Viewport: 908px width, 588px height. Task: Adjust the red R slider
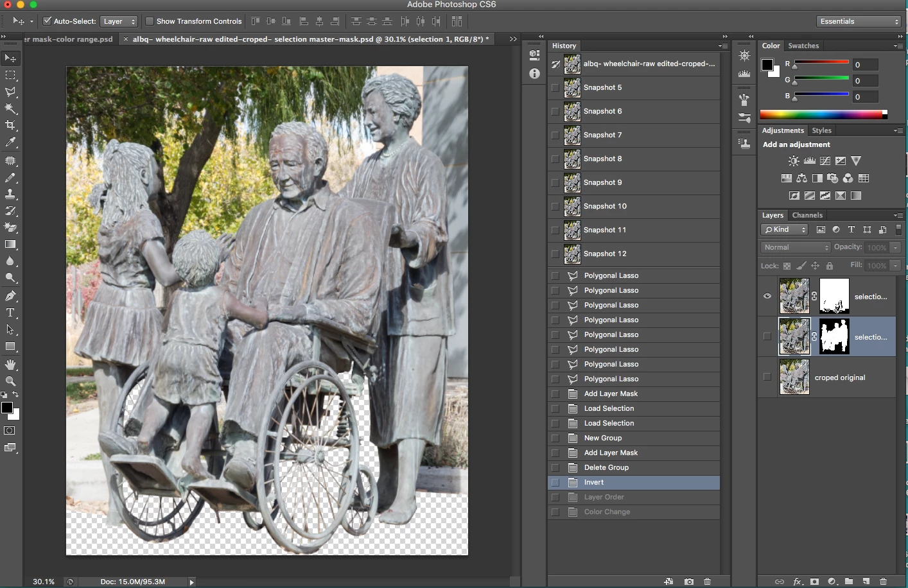[795, 66]
